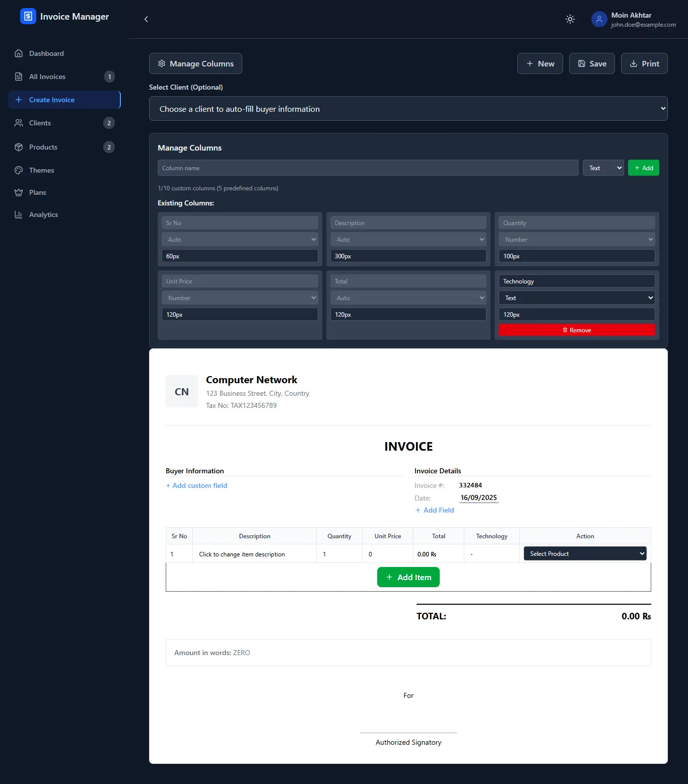Toggle light theme with the sun icon
688x784 pixels.
point(570,19)
